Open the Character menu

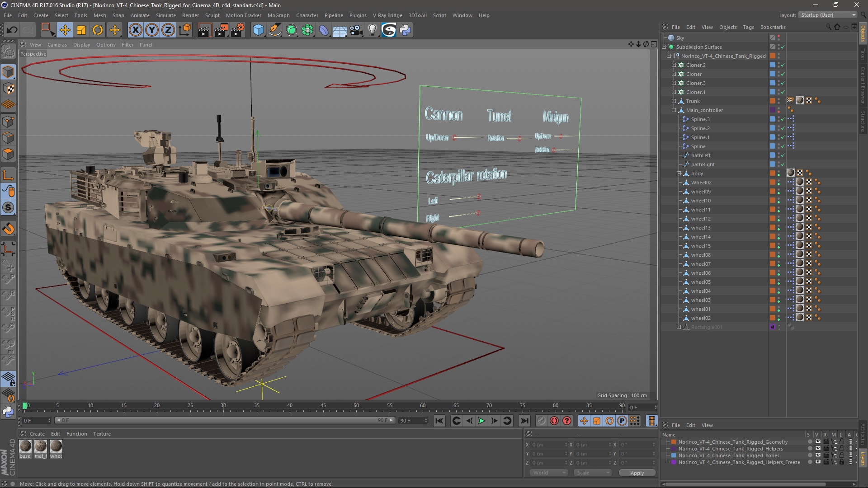coord(307,15)
